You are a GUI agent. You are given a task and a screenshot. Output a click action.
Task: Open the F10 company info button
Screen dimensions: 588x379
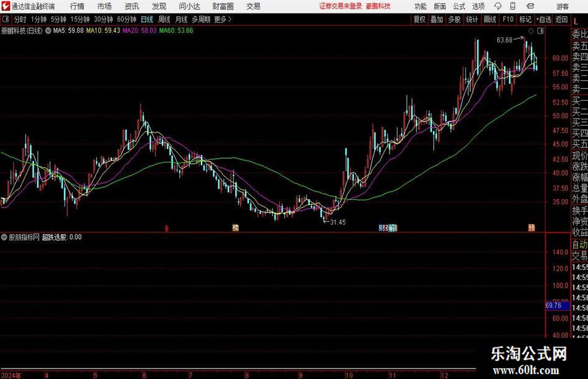tap(508, 19)
